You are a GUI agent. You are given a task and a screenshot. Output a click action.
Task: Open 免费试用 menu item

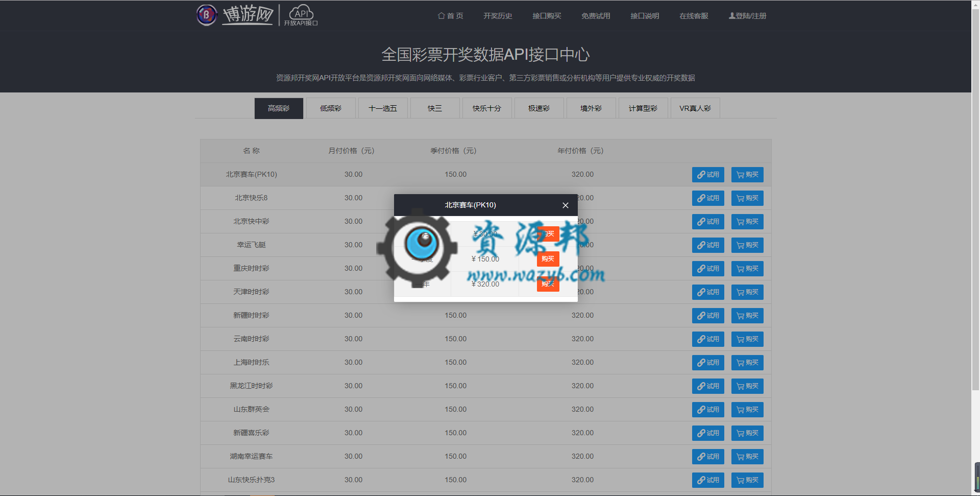596,16
